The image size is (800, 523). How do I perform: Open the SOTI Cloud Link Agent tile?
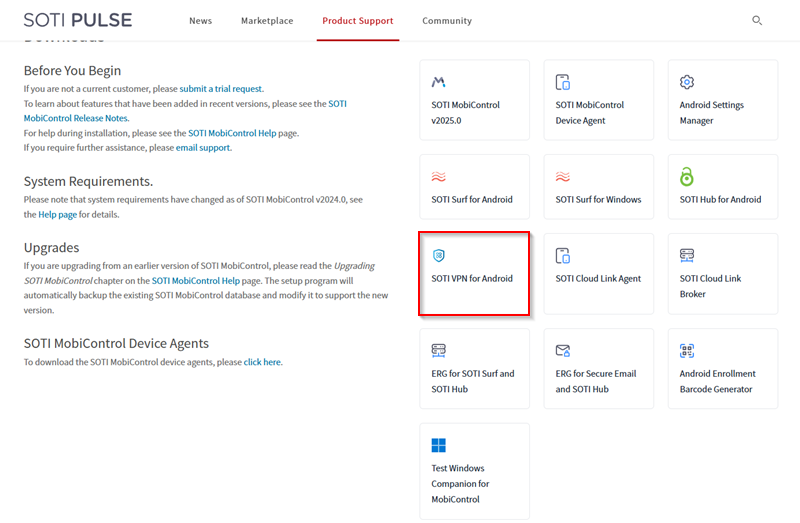[598, 275]
